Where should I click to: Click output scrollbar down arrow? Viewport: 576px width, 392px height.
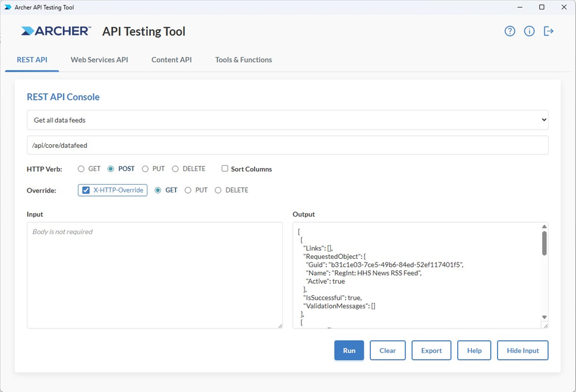click(x=544, y=317)
